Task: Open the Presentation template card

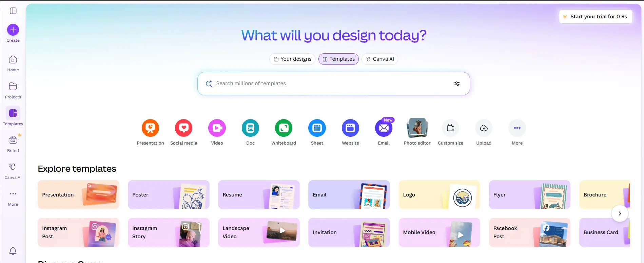Action: pos(78,194)
